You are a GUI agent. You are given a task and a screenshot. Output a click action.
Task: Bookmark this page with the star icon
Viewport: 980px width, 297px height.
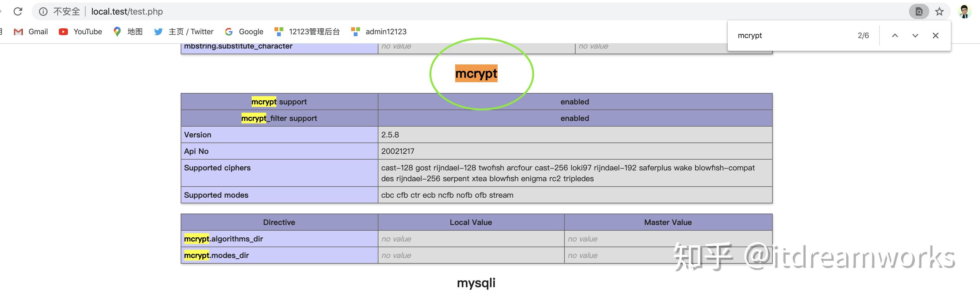click(939, 11)
